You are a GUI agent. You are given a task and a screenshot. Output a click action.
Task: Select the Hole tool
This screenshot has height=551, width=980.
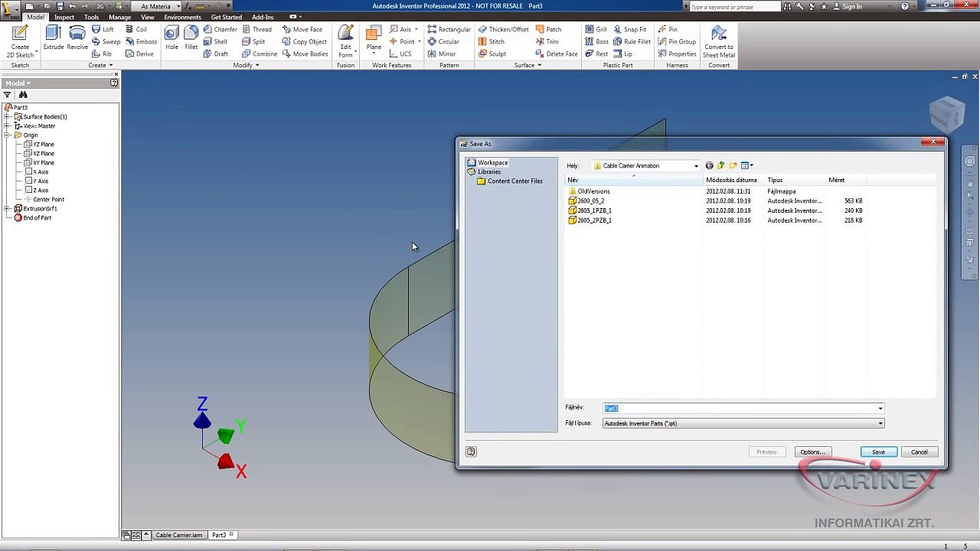coord(171,38)
